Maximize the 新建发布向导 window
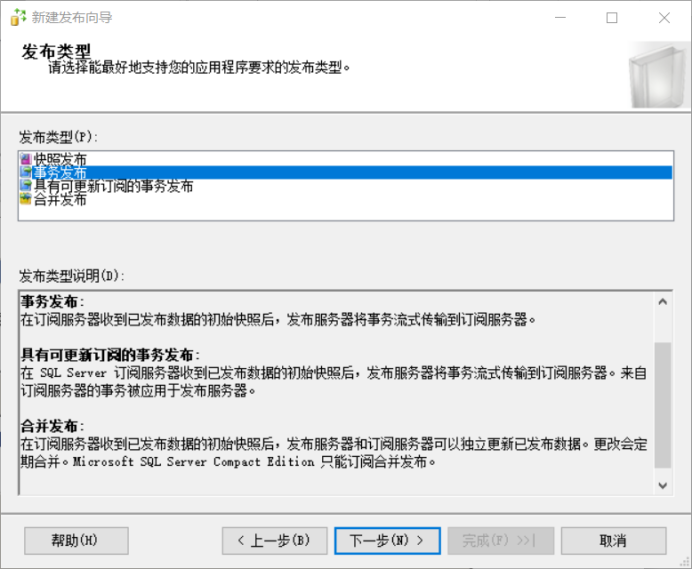 [x=612, y=17]
